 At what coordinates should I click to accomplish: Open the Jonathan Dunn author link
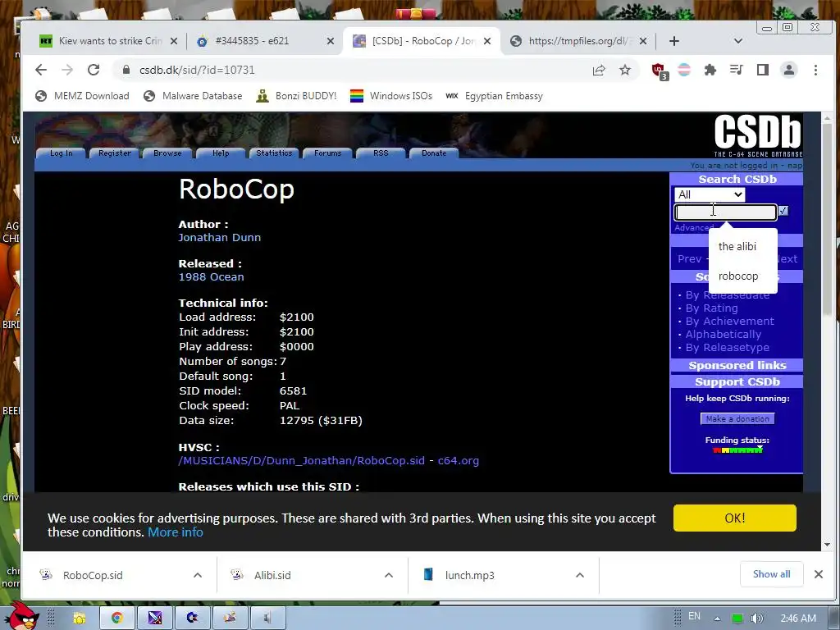[220, 237]
